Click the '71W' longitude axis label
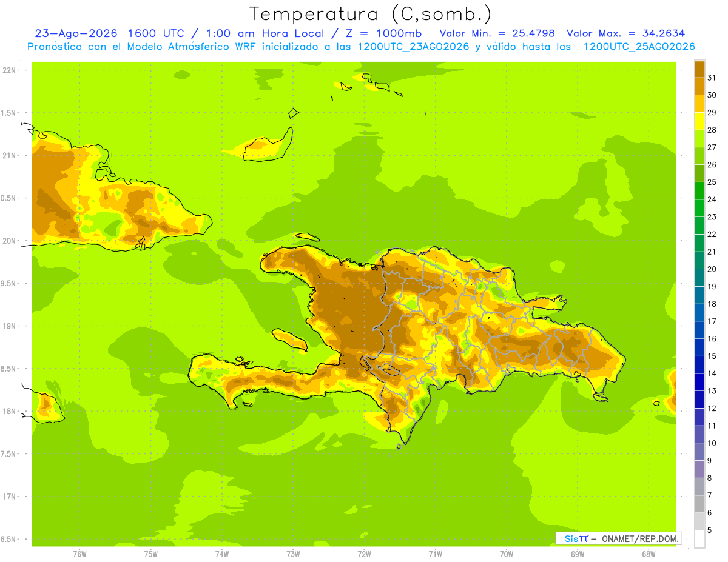This screenshot has height=562, width=728. click(x=435, y=554)
